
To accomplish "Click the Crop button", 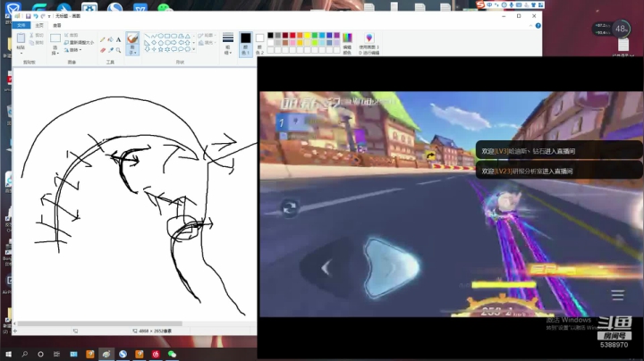I will point(71,35).
